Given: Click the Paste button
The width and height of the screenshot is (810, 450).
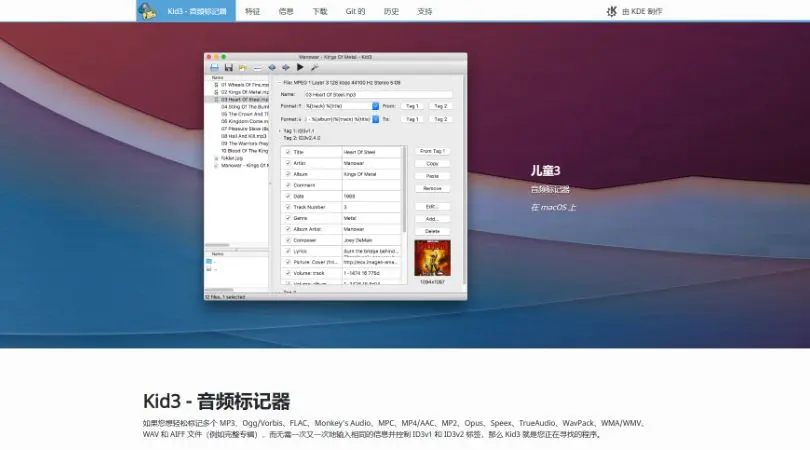Looking at the screenshot, I should [x=432, y=176].
